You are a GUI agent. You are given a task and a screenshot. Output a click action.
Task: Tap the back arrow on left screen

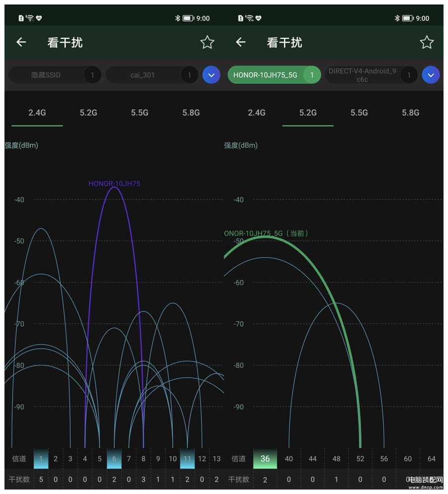tap(21, 42)
